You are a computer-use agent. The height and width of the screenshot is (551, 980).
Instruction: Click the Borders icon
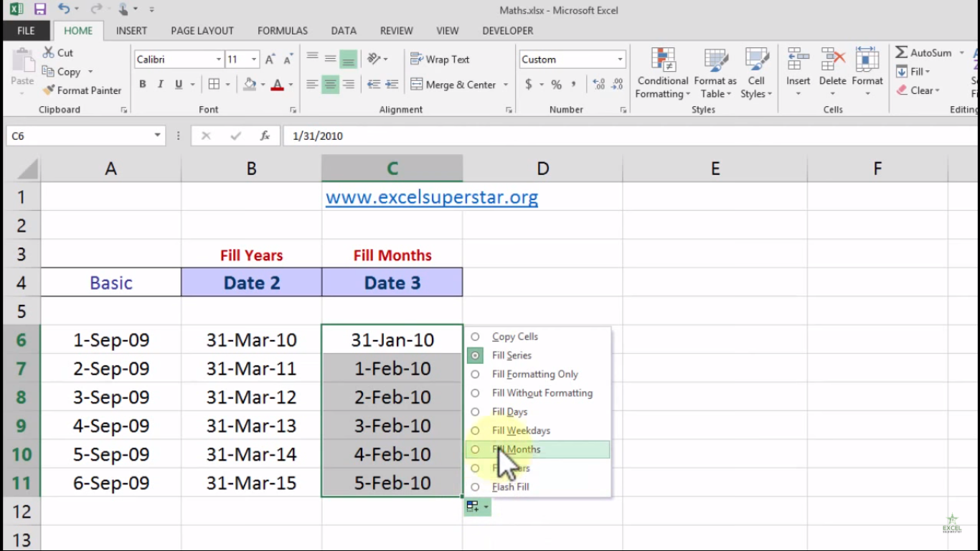(214, 85)
